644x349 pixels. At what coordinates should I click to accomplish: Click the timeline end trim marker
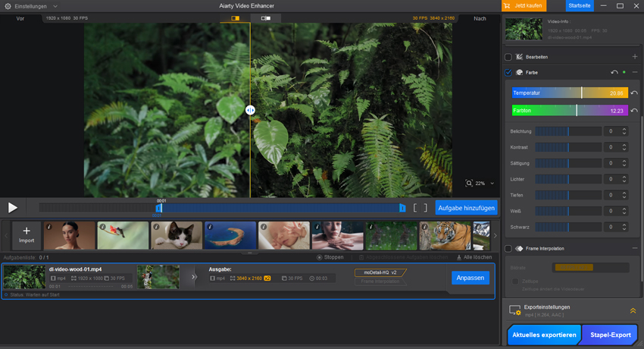click(402, 208)
